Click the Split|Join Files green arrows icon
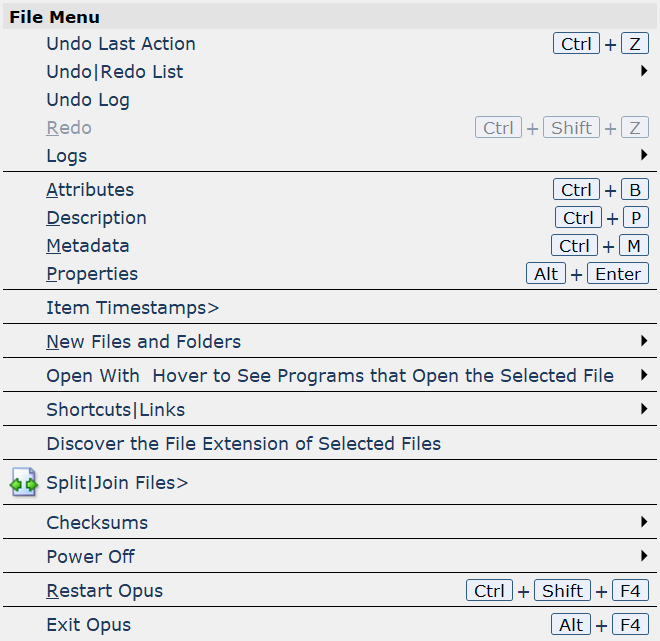 pyautogui.click(x=24, y=483)
